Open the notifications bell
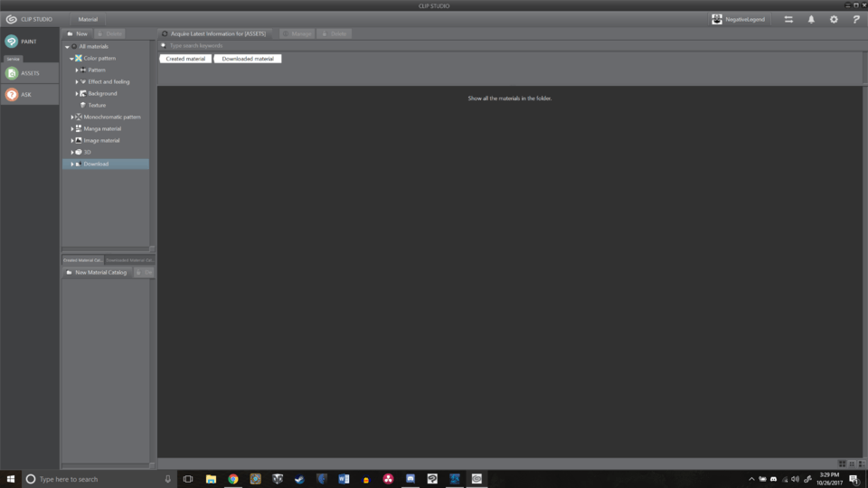The image size is (868, 488). point(811,19)
